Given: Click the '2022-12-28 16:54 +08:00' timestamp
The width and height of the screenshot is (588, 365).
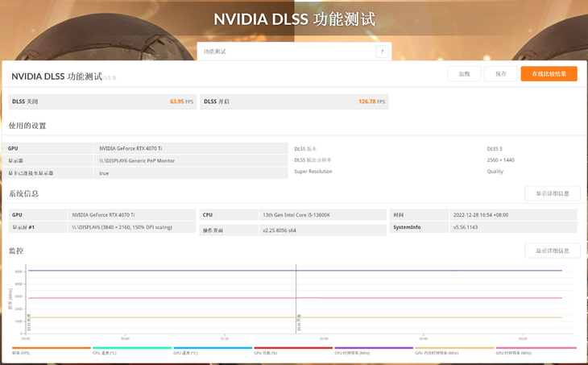Looking at the screenshot, I should pyautogui.click(x=481, y=215).
